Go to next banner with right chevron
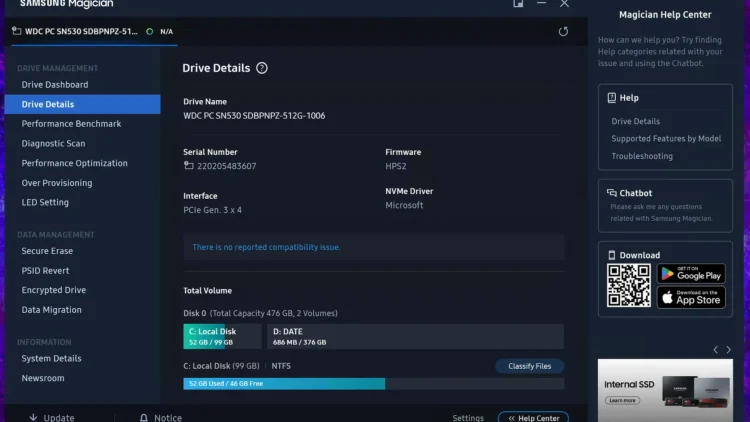Image resolution: width=750 pixels, height=422 pixels. [729, 350]
